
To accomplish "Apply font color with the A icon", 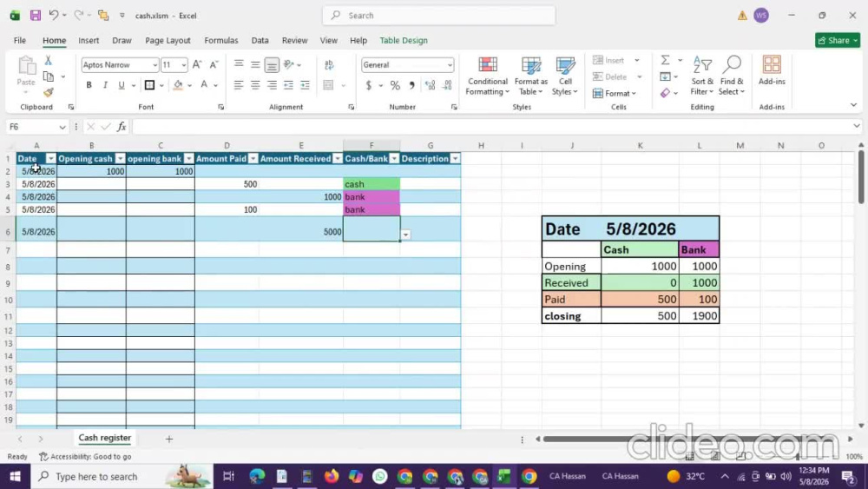I will tap(204, 85).
